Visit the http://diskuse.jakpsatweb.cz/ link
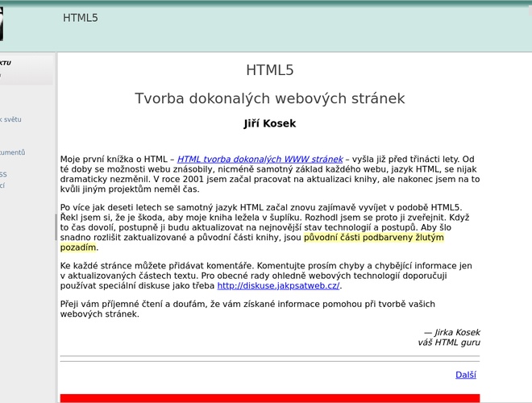Viewport: 532px width, 403px height. 278,285
